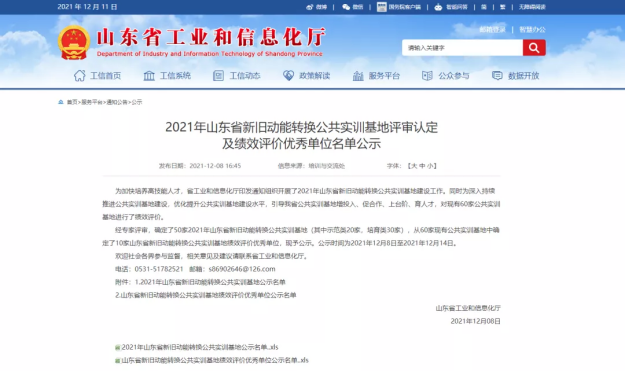Set font size to 大
Screen dimensions: 625x371
[x=413, y=166]
